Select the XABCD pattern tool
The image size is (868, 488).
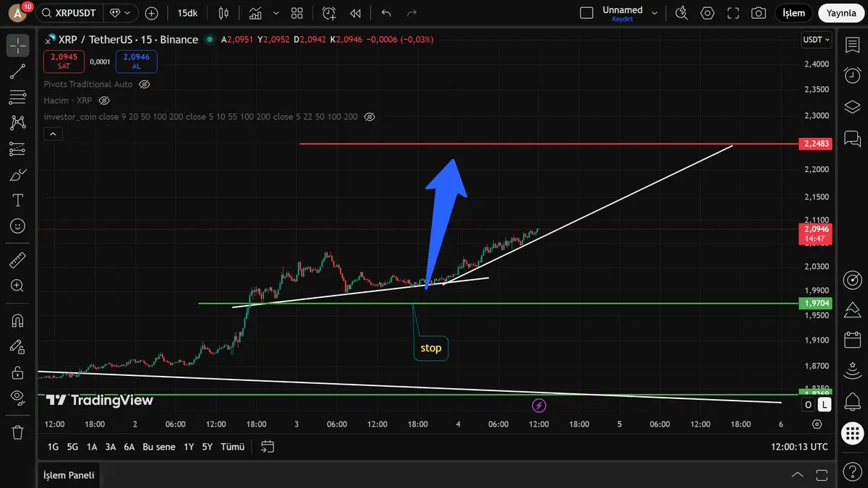point(18,123)
